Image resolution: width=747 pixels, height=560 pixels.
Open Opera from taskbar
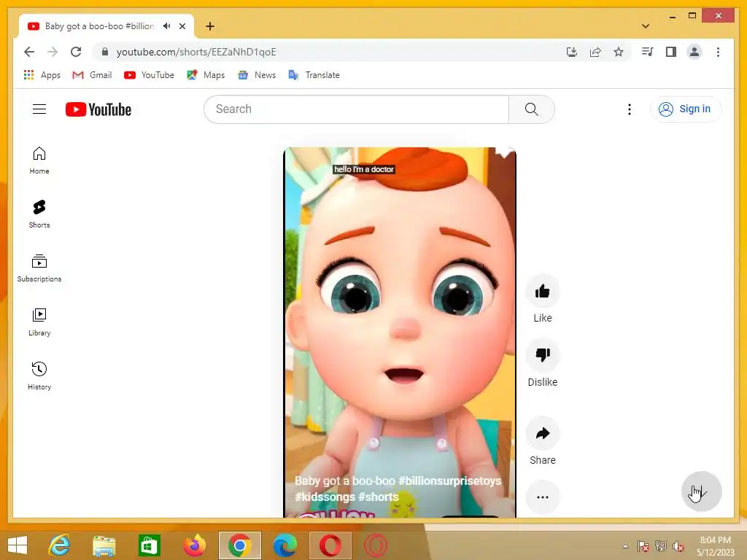tap(330, 545)
